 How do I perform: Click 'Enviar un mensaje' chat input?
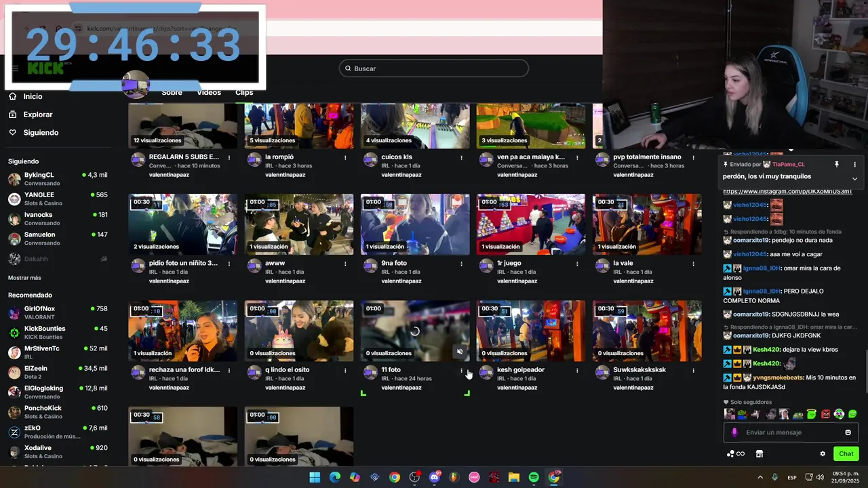tap(791, 432)
